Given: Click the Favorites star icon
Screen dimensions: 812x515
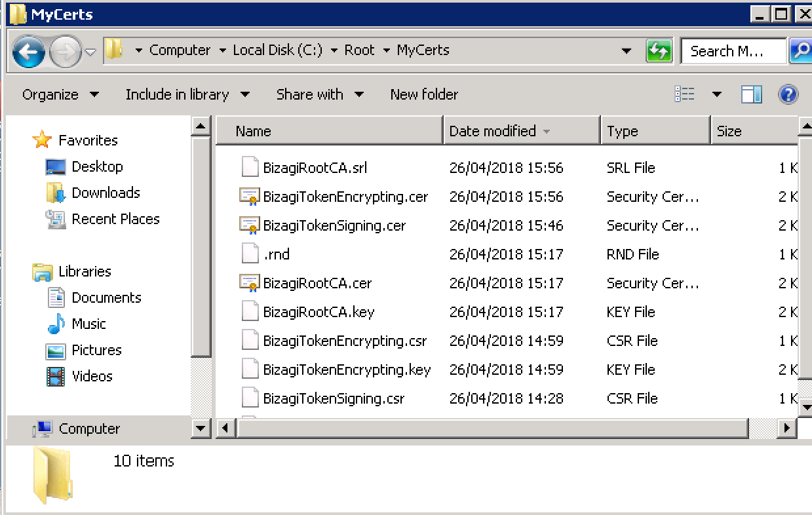Looking at the screenshot, I should pos(42,140).
